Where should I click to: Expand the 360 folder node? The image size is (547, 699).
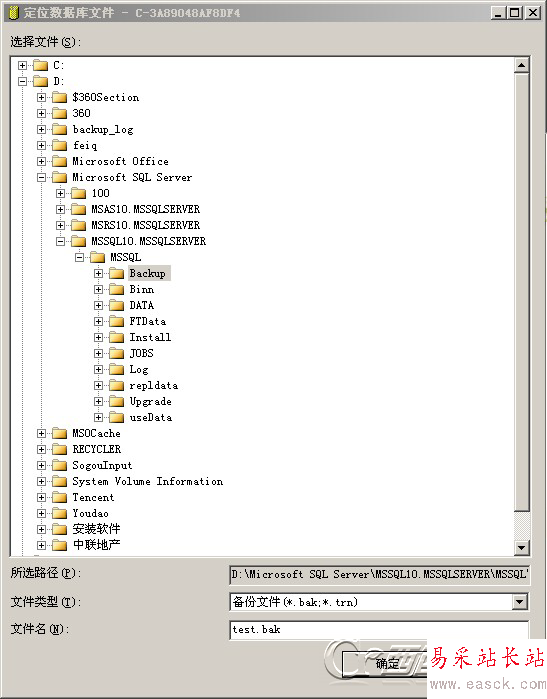click(41, 114)
